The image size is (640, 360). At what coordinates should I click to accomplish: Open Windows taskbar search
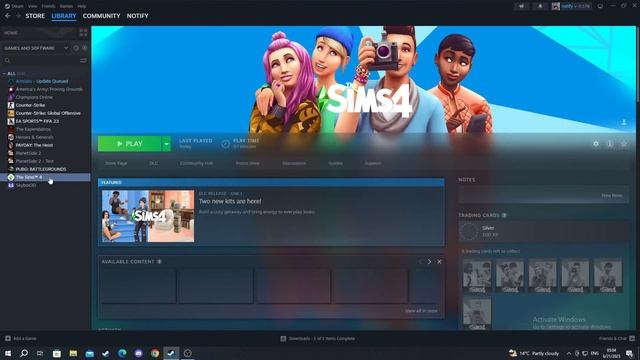24,353
